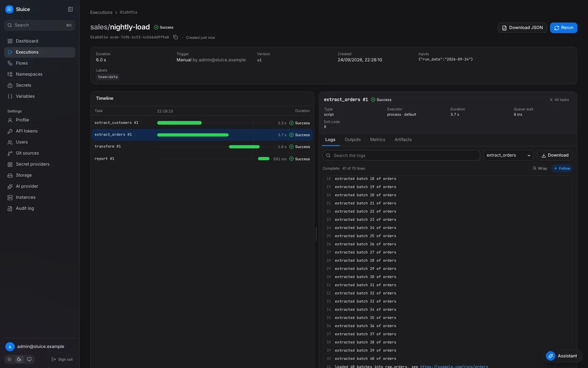Click the sales/ namespace in title
Viewport: 588px width, 368px height.
coord(100,27)
